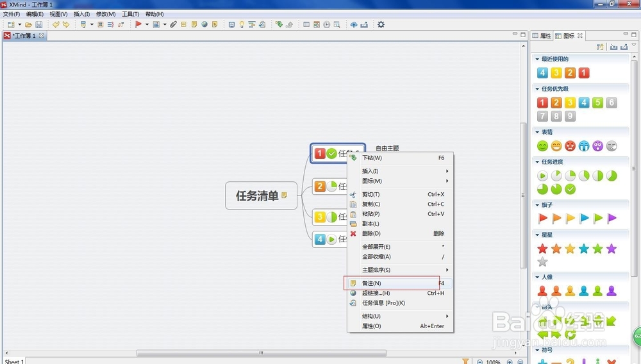641x364 pixels.
Task: Click the open folder toolbar icon
Action: [29, 24]
